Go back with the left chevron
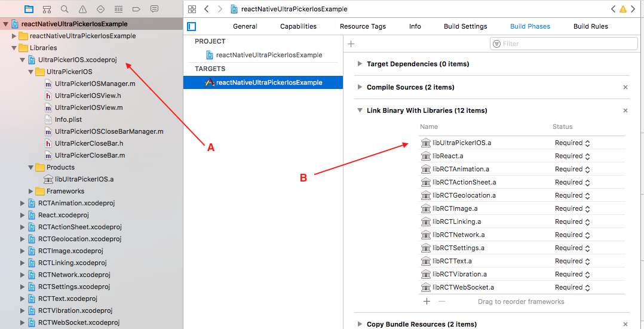644x329 pixels. 206,8
